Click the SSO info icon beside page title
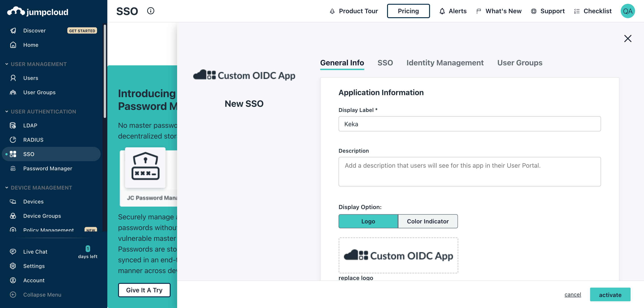 (x=150, y=11)
